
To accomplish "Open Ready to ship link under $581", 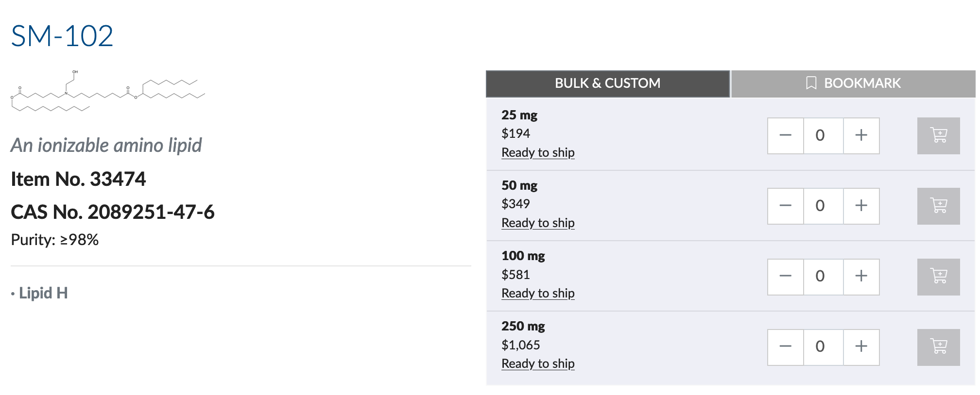I will [538, 293].
